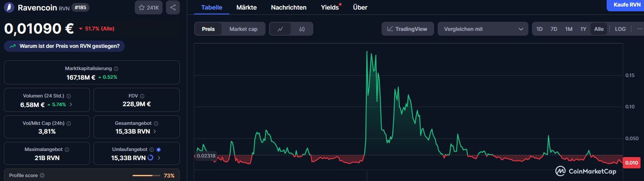Click info icon next to Umlaufangebot
644x181 pixels.
pyautogui.click(x=152, y=150)
